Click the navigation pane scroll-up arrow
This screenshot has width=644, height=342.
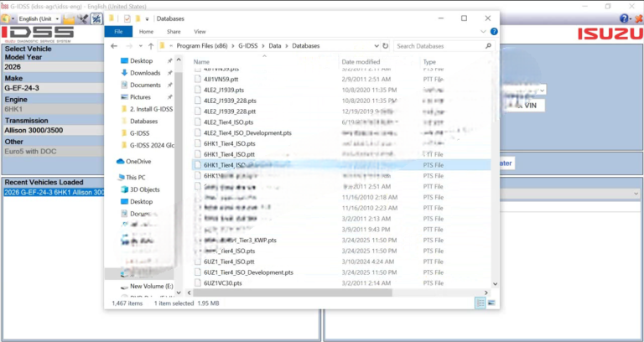coord(179,60)
